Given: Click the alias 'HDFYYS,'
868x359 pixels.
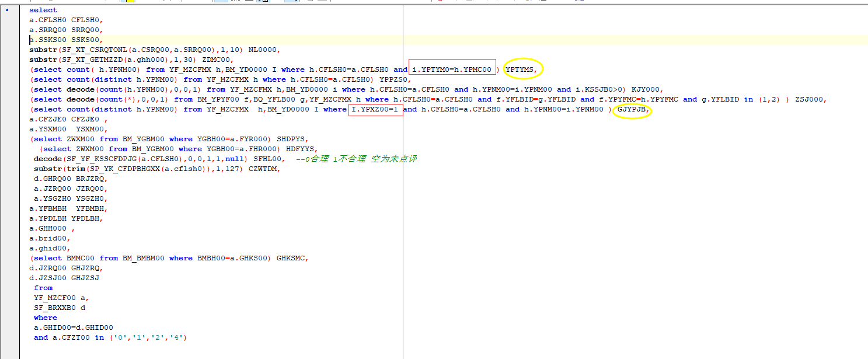Looking at the screenshot, I should [302, 149].
